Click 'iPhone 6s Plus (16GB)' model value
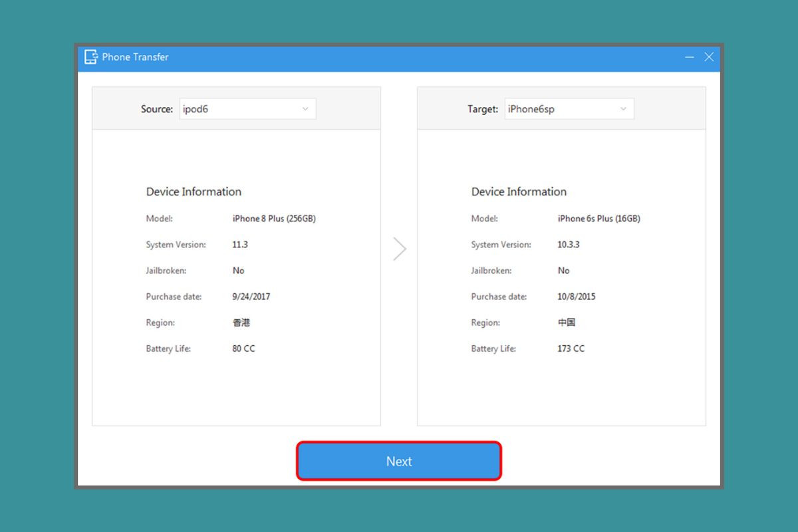This screenshot has height=532, width=798. point(598,219)
